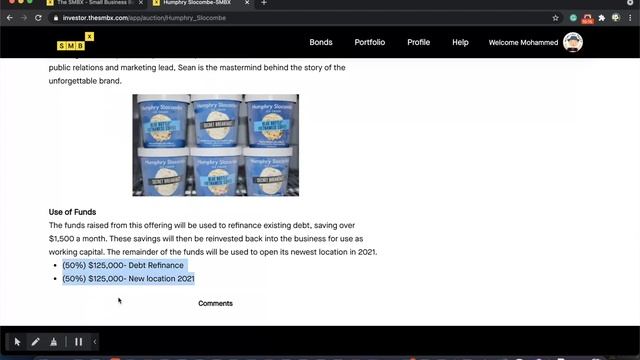Click the ice cream pints photo

point(216,145)
